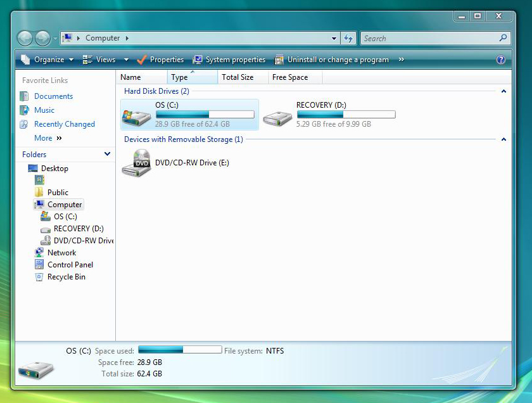532x403 pixels.
Task: Select Desktop in the folder tree
Action: 54,169
